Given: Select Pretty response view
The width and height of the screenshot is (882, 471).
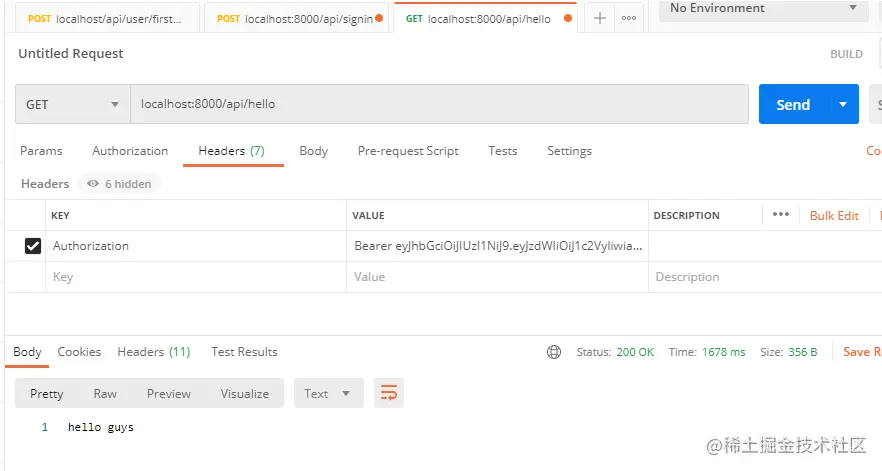Looking at the screenshot, I should [x=47, y=393].
